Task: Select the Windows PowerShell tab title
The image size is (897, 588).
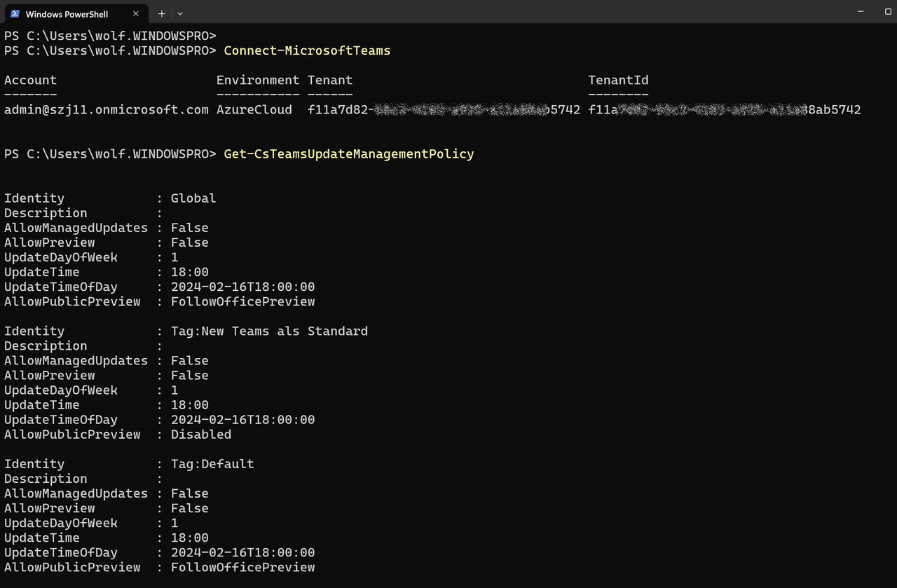Action: tap(67, 14)
